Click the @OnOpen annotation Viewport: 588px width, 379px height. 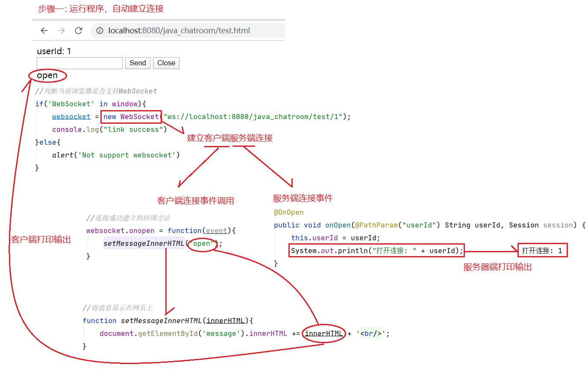point(288,212)
